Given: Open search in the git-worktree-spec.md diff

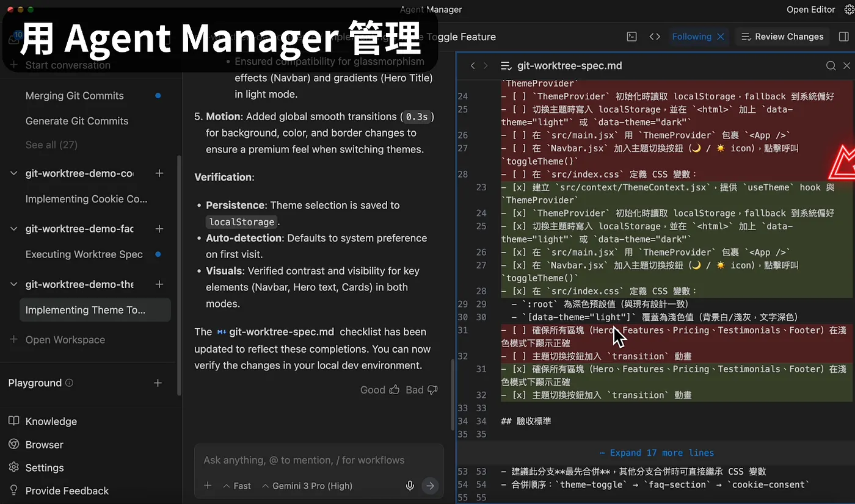Looking at the screenshot, I should (x=831, y=66).
